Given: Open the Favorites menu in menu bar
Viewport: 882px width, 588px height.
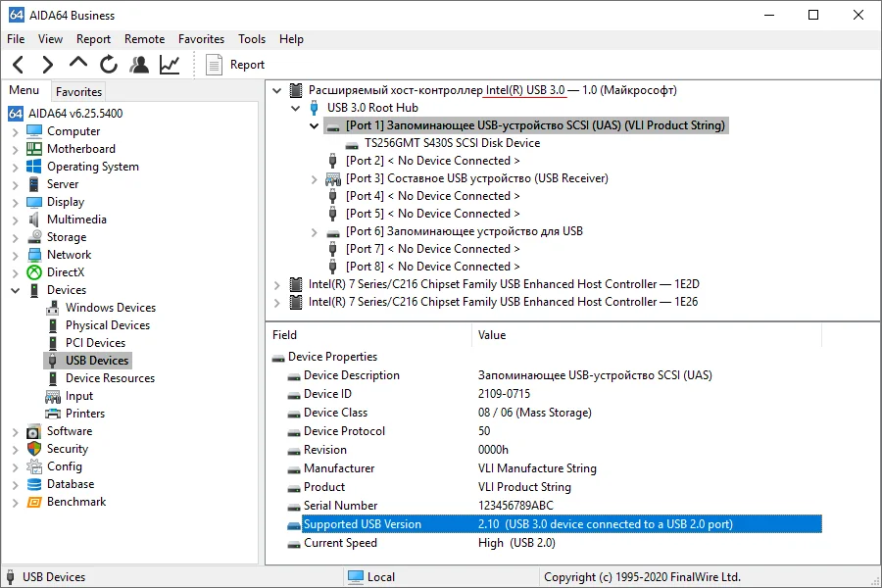Looking at the screenshot, I should coord(201,39).
